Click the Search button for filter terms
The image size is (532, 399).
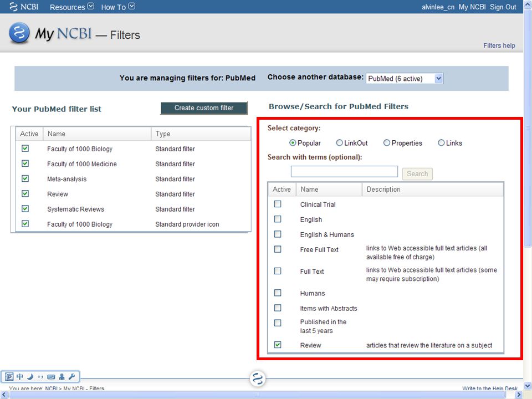417,173
